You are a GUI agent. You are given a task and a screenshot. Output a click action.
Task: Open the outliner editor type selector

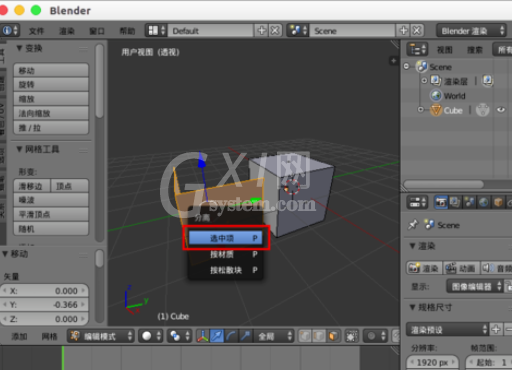(417, 50)
